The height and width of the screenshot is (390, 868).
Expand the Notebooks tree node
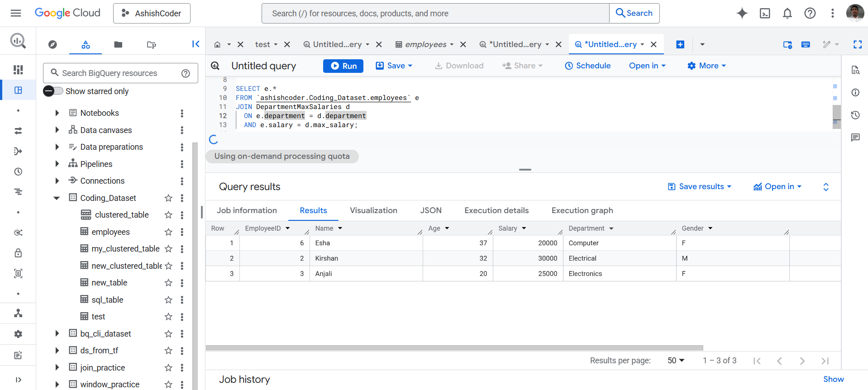click(57, 113)
